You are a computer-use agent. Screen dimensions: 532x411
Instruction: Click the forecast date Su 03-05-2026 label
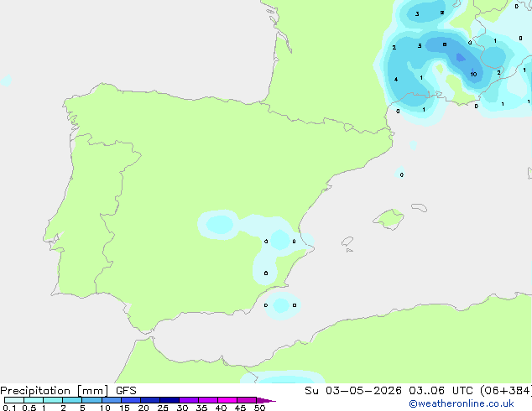coord(353,391)
